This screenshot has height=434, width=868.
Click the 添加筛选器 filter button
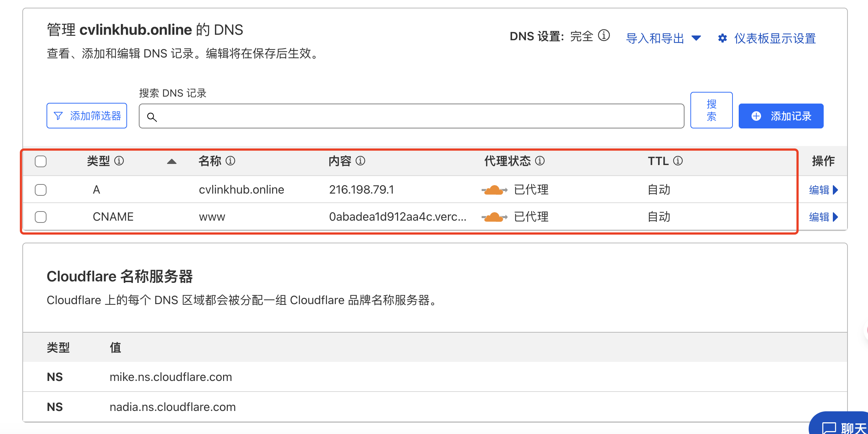[87, 116]
